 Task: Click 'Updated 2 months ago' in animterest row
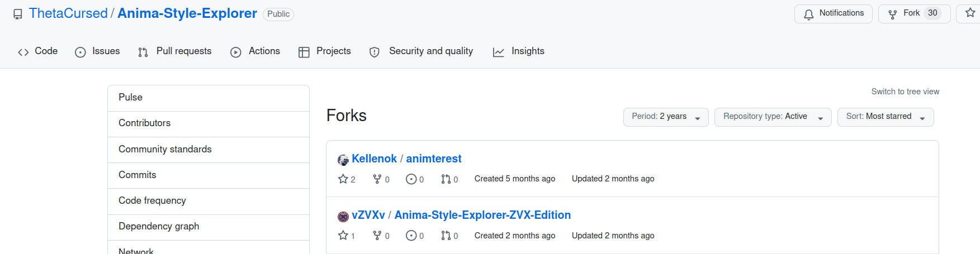coord(613,179)
